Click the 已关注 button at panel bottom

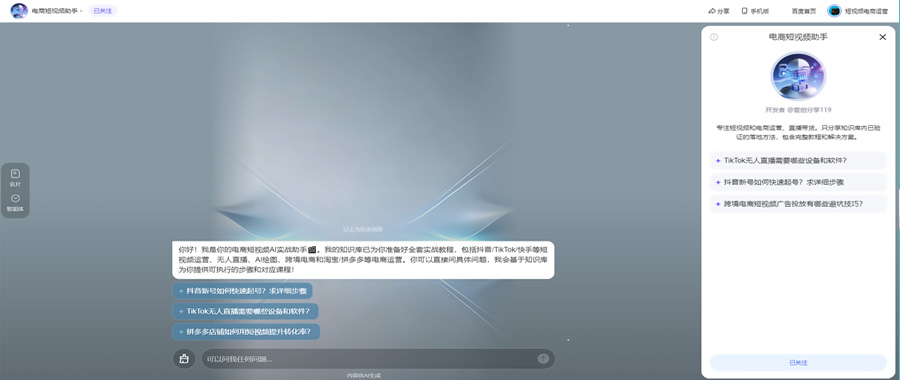[798, 363]
